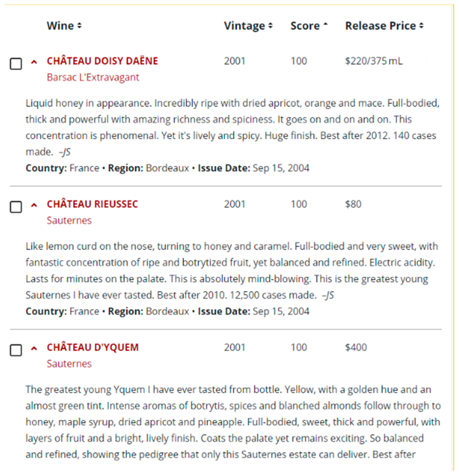Viewport: 459px width, 476px height.
Task: Collapse the Château Rieussec tasting note
Action: coord(34,205)
